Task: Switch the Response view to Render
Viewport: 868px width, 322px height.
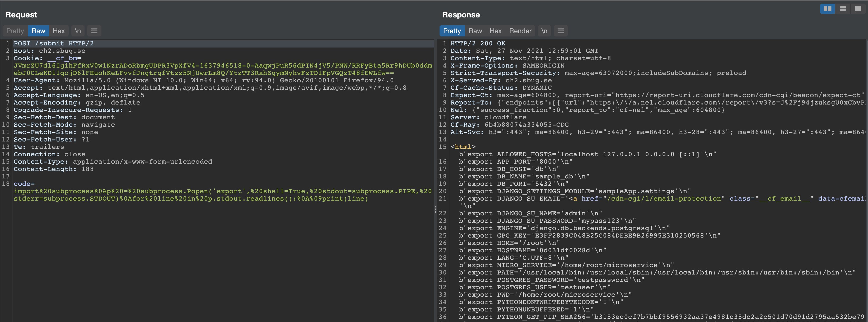Action: click(x=520, y=31)
